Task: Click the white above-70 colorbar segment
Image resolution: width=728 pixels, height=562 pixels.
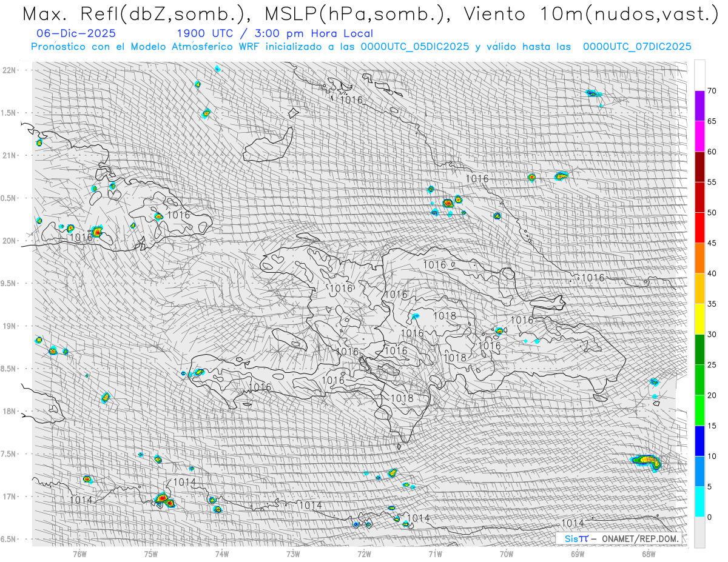Action: pos(699,75)
